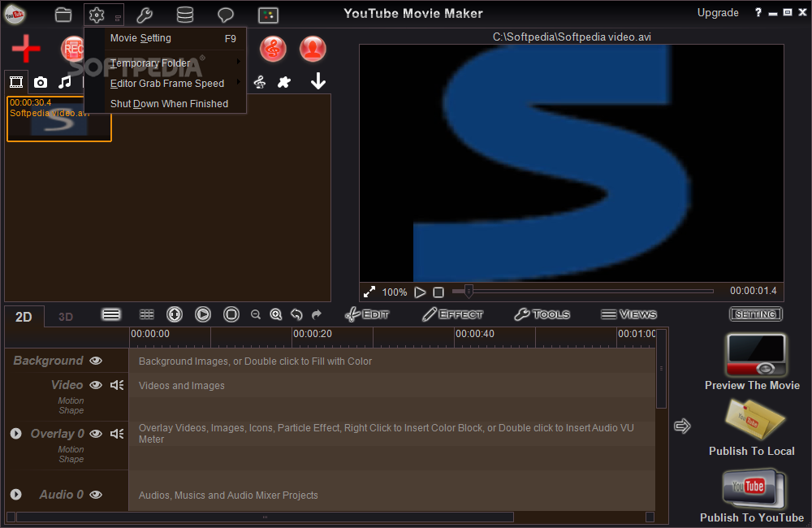Screen dimensions: 812x528
Task: Expand the Overlay 0 track arrow
Action: coord(16,433)
